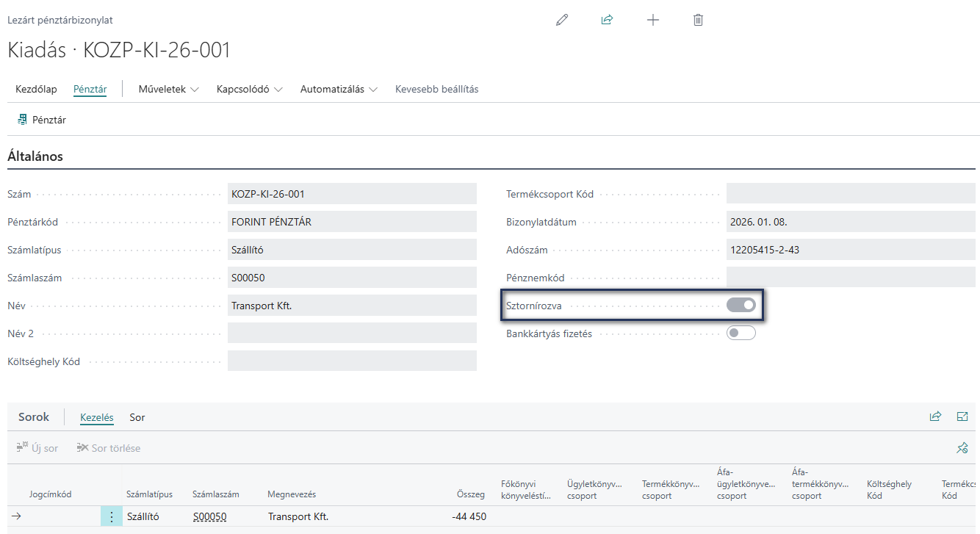
Task: Open the Automatizálás dropdown menu
Action: point(339,90)
